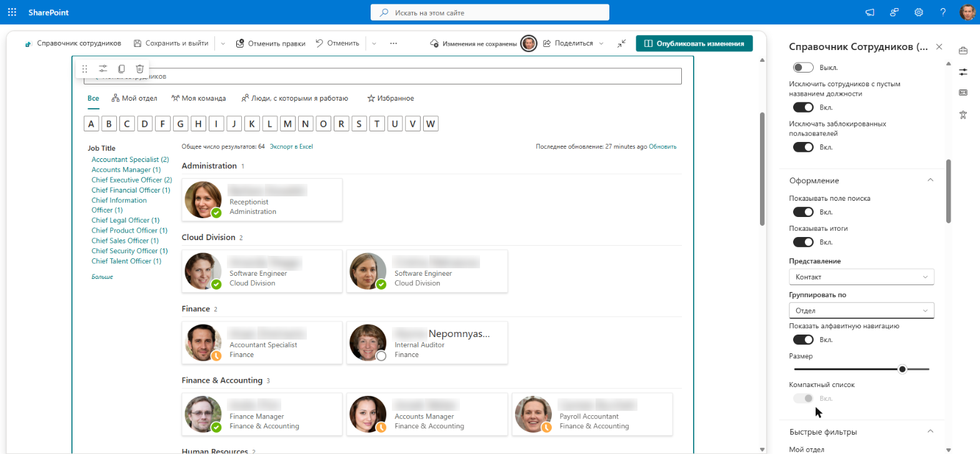Click Опубликовать изменения button
The width and height of the screenshot is (980, 454).
click(694, 43)
